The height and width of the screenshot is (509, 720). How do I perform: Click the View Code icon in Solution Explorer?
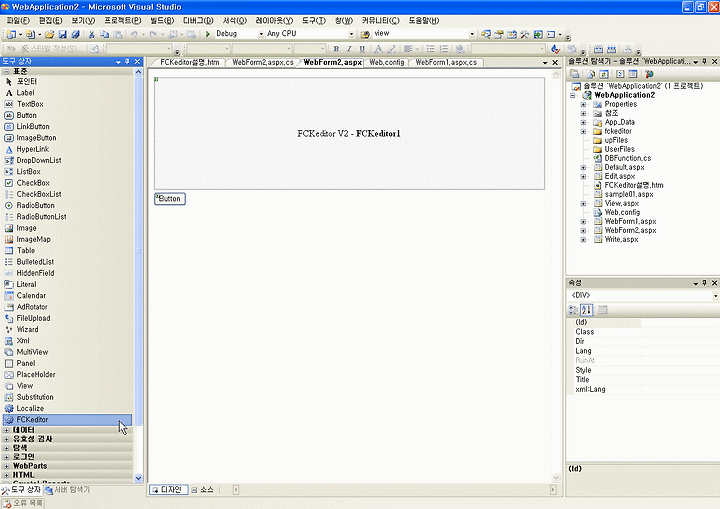point(620,74)
